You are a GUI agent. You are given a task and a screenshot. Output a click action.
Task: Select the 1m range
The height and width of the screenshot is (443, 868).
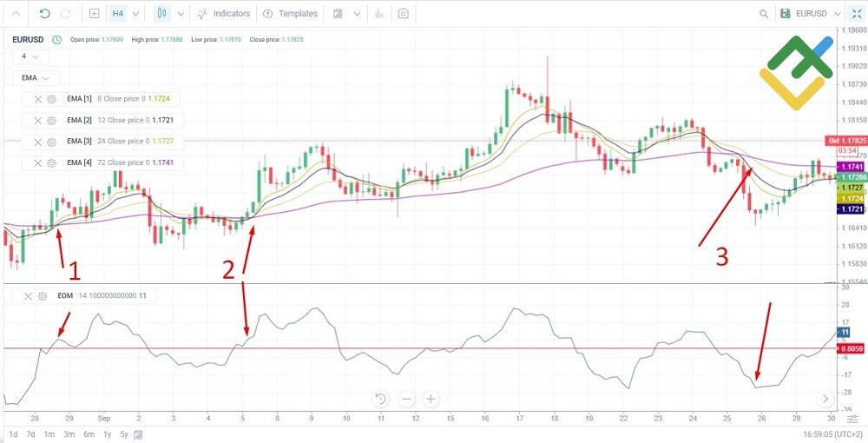(x=49, y=434)
